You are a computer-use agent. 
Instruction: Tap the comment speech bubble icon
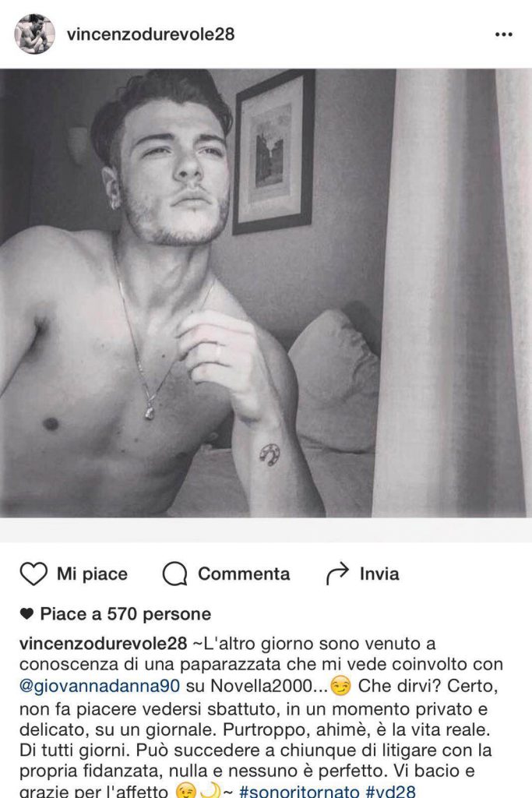[175, 574]
